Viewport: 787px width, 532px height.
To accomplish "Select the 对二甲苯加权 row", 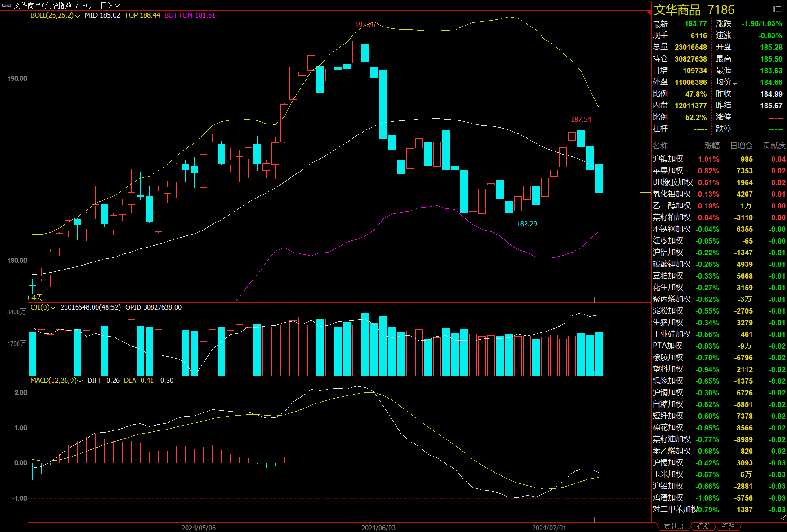I will (719, 510).
